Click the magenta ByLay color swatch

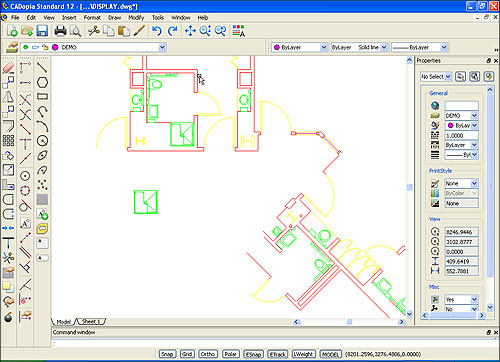(x=450, y=125)
